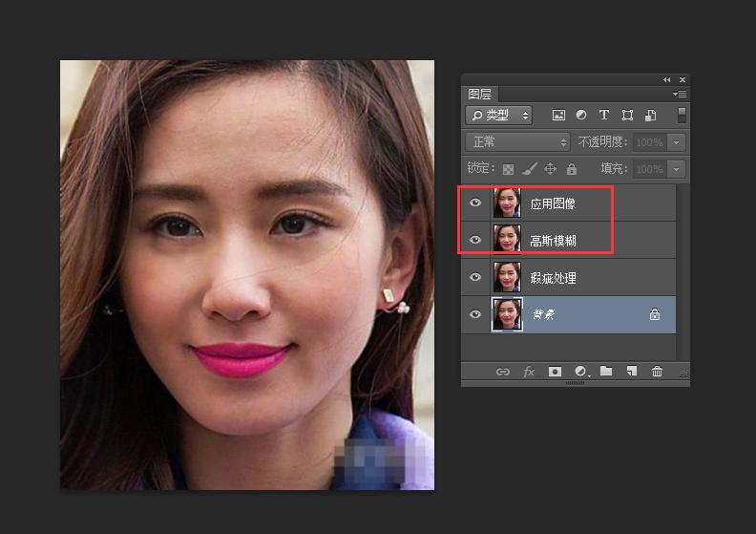Viewport: 756px width, 534px height.
Task: Open the 不透明度 opacity slider arrow
Action: pos(677,141)
